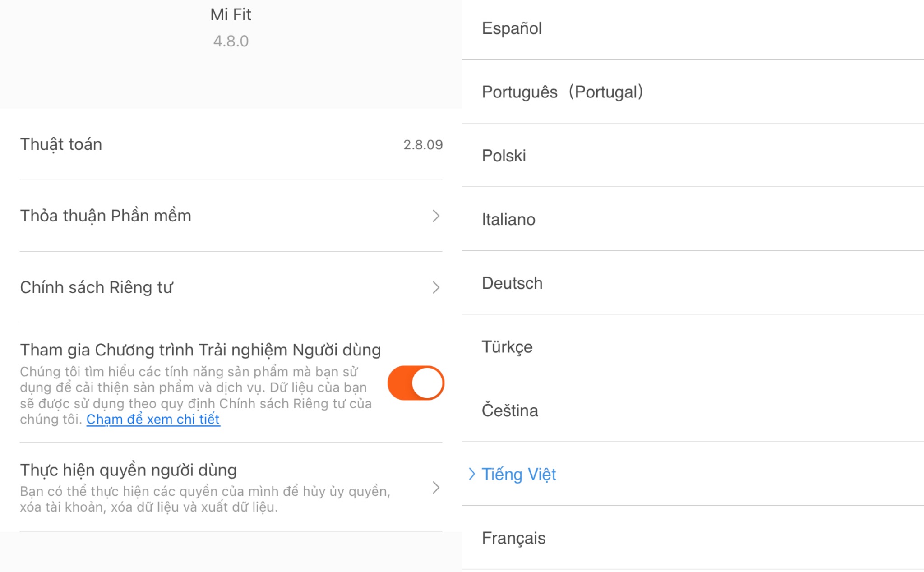Click the blue chevron beside Tiếng Việt

pyautogui.click(x=471, y=474)
